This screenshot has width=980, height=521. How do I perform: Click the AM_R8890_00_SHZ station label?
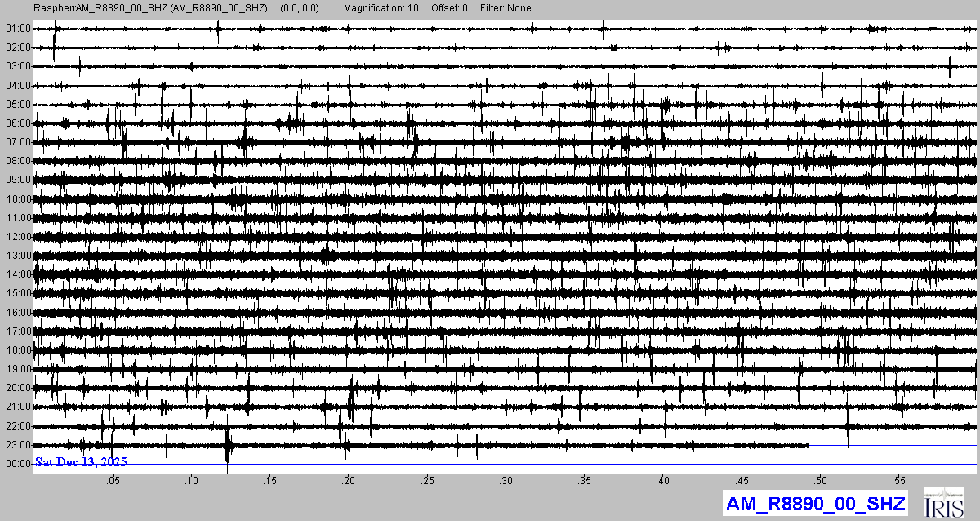pyautogui.click(x=817, y=503)
